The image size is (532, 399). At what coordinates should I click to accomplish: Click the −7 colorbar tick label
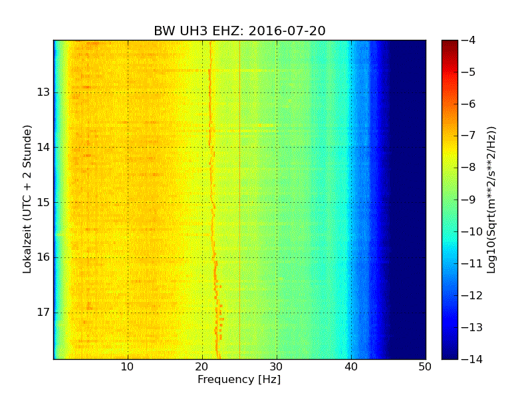(x=469, y=136)
